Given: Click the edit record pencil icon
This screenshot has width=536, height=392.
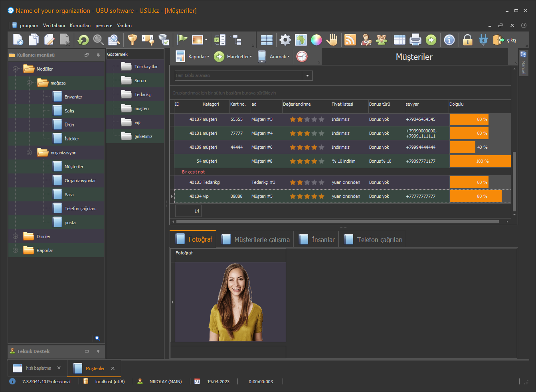Looking at the screenshot, I should (49, 40).
